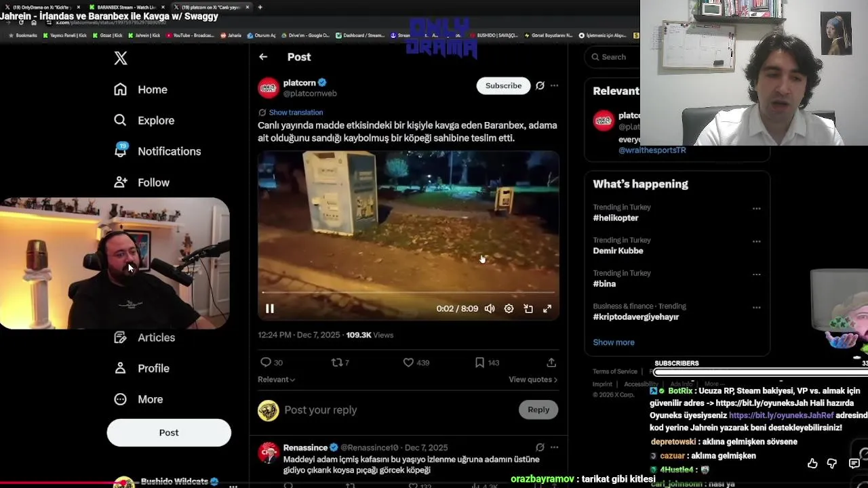Click the 109.3K Views count
868x488 pixels.
coord(370,335)
